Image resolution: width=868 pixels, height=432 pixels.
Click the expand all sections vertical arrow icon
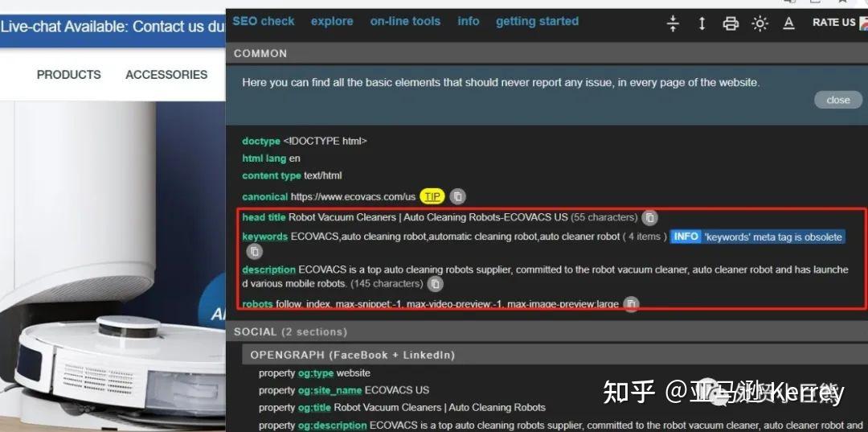(702, 23)
